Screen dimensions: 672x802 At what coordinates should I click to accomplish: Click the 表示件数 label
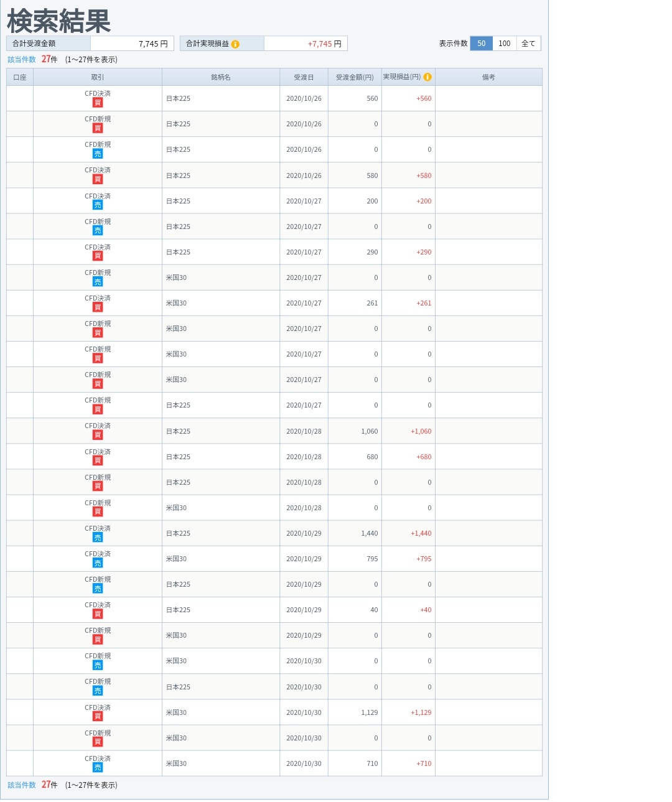(453, 44)
